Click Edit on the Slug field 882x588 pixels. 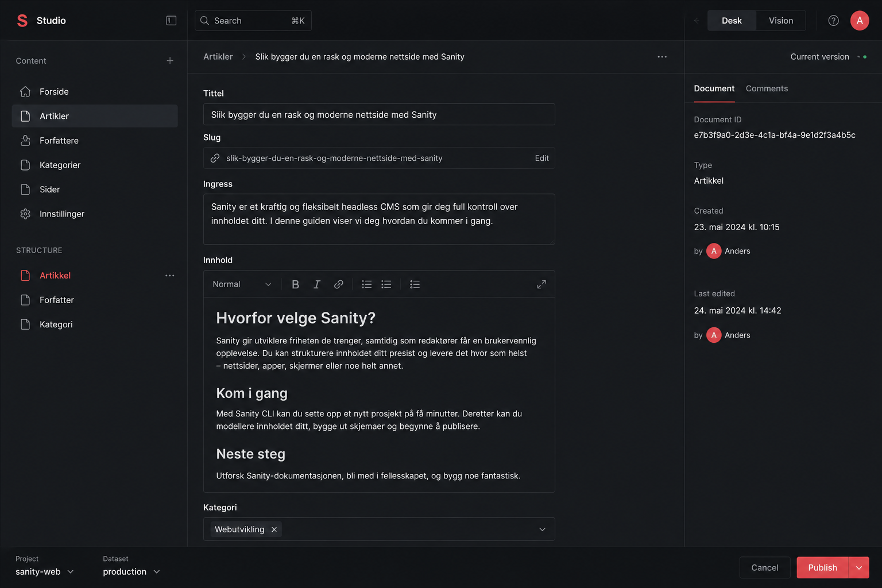point(542,158)
